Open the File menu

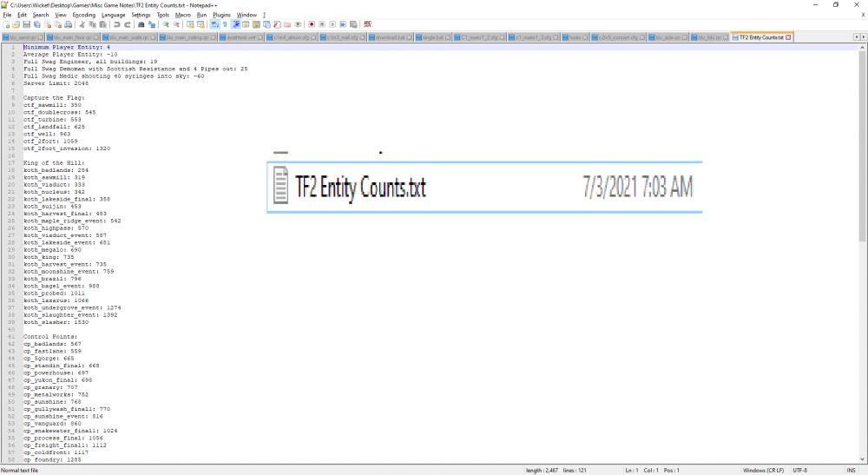[x=7, y=15]
